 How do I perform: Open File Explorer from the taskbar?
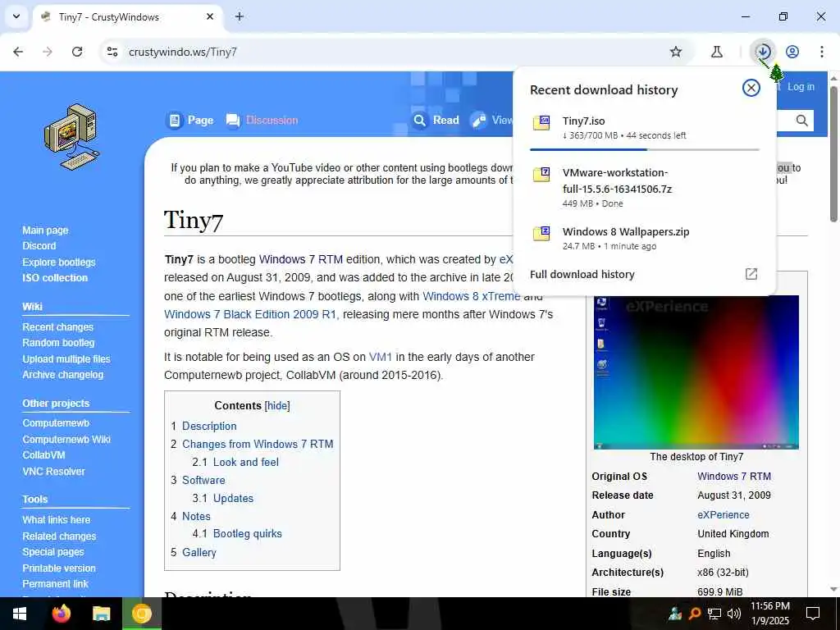tap(101, 614)
